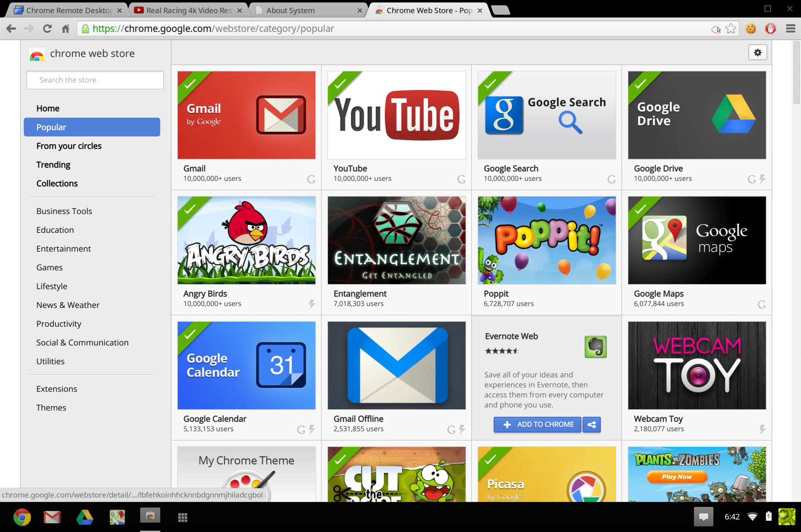Open Collections in the sidebar

pos(57,183)
